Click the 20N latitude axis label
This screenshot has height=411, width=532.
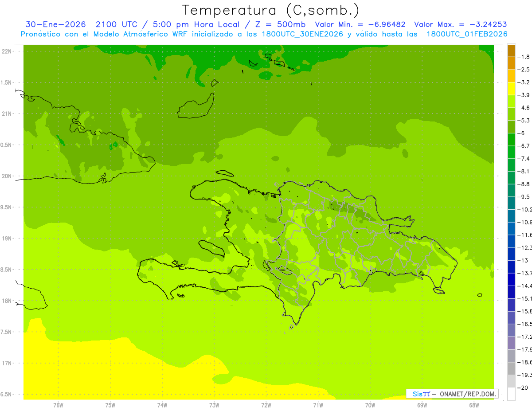click(x=7, y=176)
